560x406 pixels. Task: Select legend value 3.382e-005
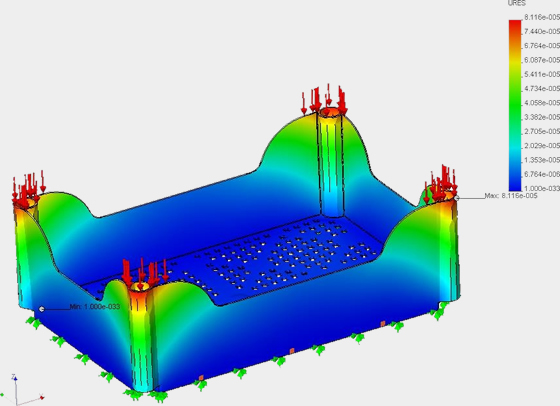(541, 117)
